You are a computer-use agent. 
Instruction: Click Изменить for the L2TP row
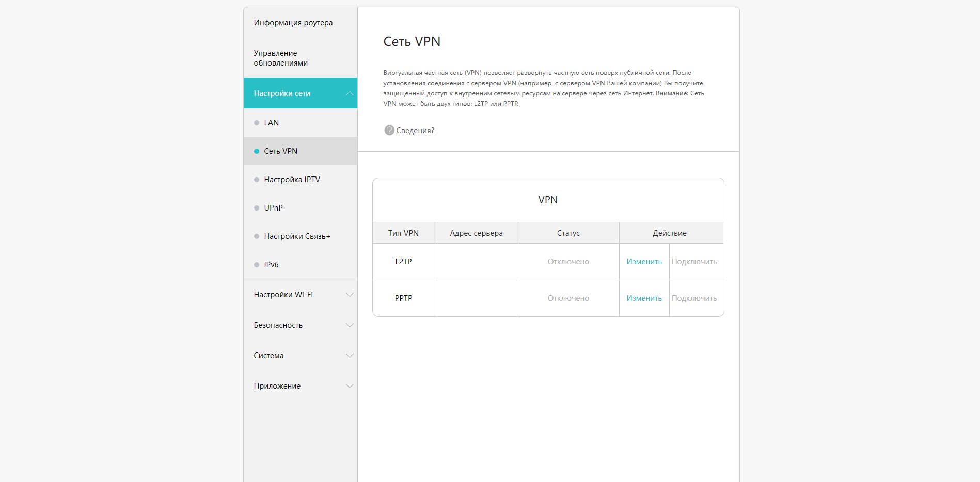[644, 262]
